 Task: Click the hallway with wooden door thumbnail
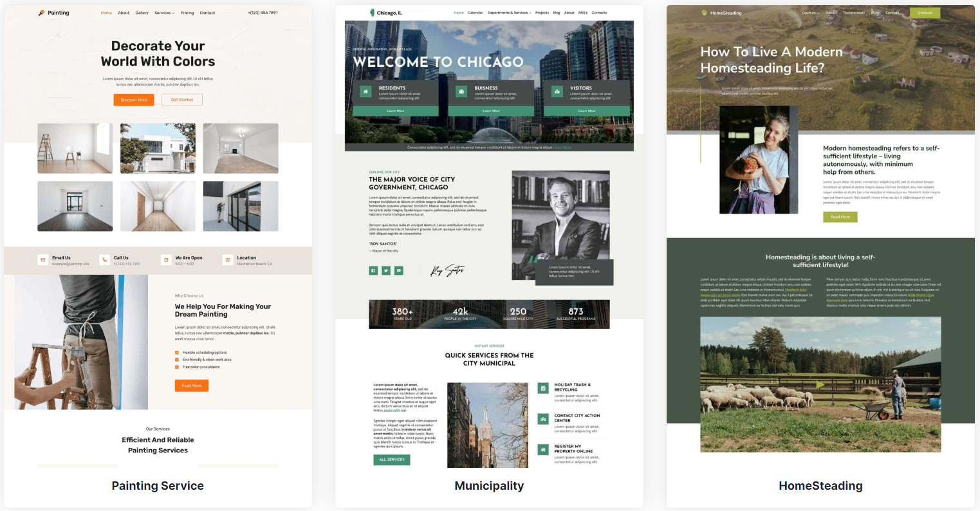158,206
